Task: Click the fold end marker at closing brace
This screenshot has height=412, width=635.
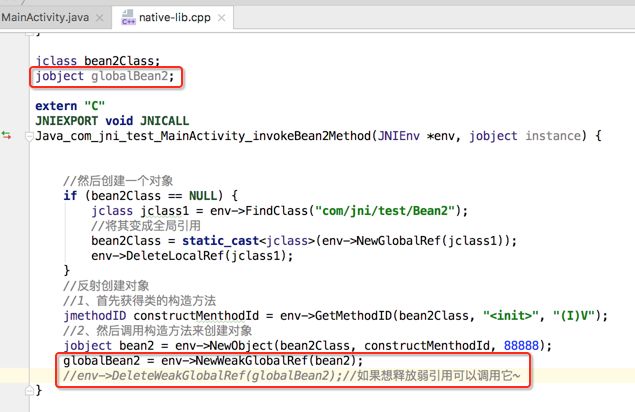Action: click(29, 391)
